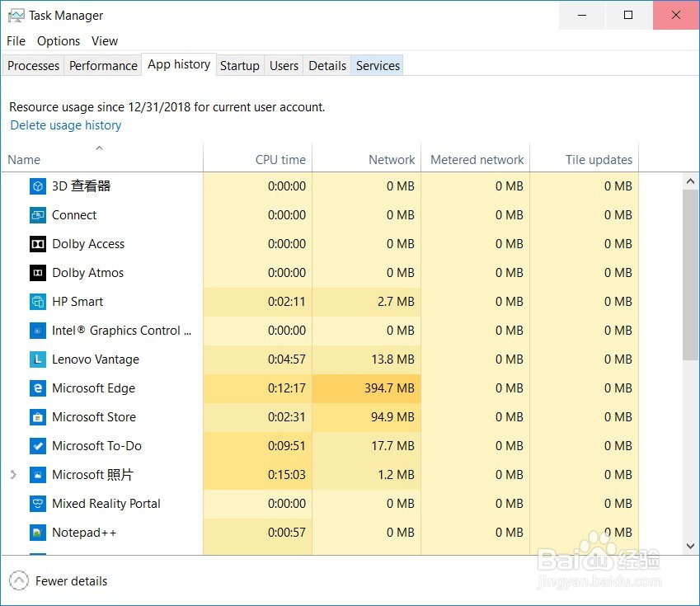Screen dimensions: 700x606
Task: Click the 94.9 MB network value
Action: coord(392,417)
